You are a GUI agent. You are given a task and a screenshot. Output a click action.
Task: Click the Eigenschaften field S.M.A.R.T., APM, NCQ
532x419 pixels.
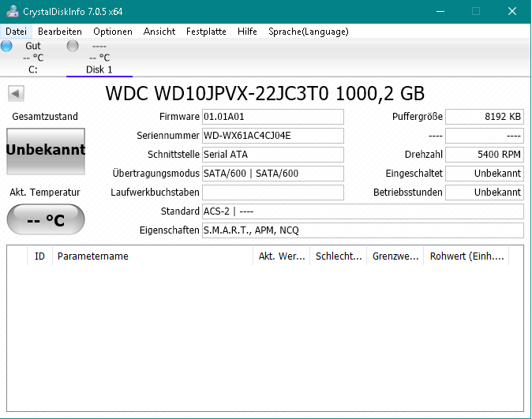pyautogui.click(x=363, y=230)
